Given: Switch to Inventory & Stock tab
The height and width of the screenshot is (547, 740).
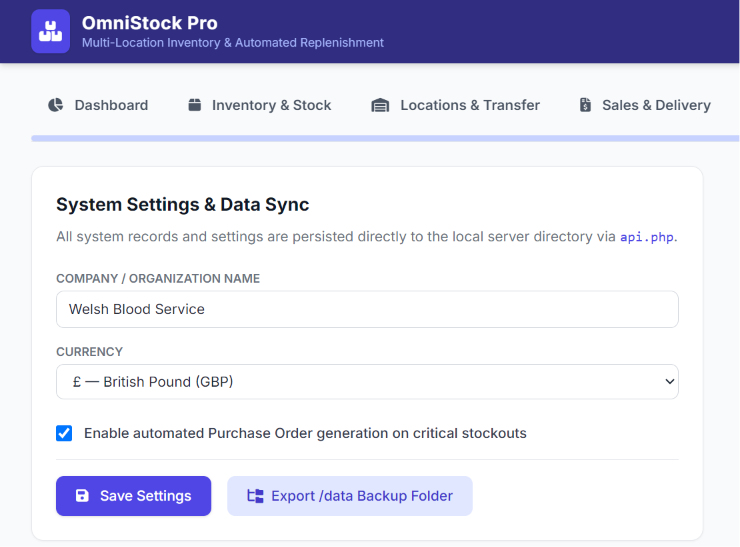Looking at the screenshot, I should pyautogui.click(x=260, y=105).
